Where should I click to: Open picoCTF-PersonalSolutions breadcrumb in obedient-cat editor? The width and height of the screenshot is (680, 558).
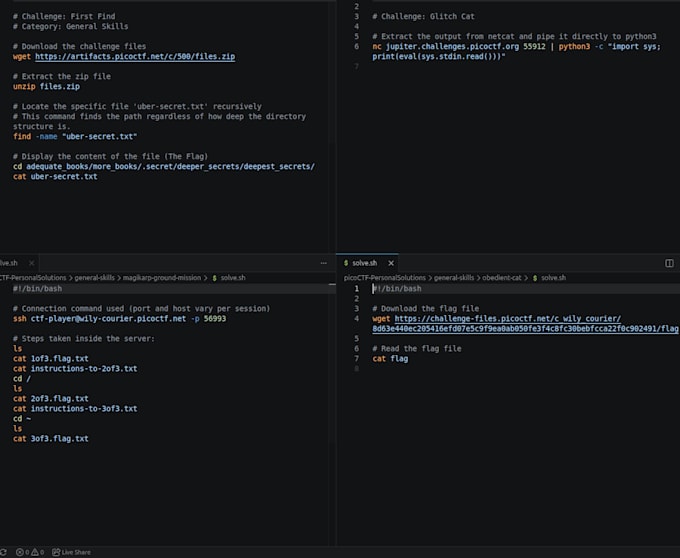pos(385,277)
